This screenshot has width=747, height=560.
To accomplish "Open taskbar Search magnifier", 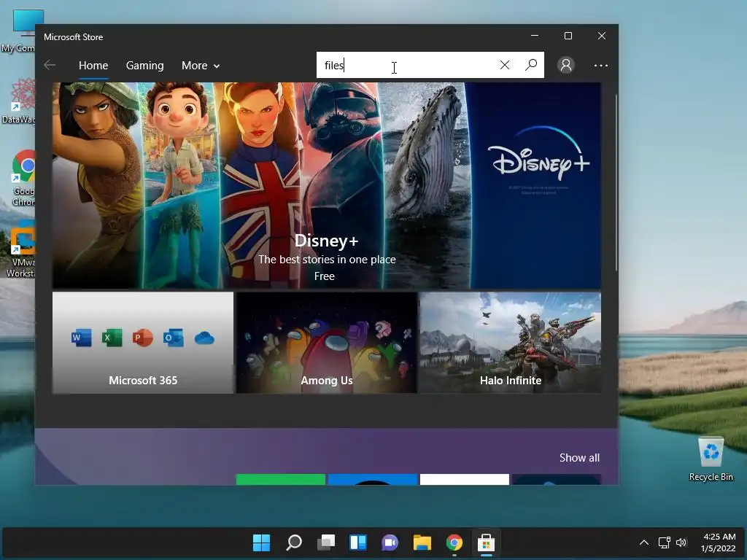I will 293,542.
